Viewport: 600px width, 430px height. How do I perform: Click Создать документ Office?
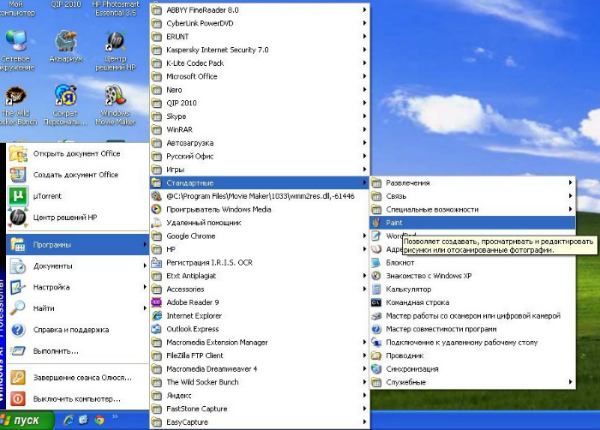pos(77,174)
